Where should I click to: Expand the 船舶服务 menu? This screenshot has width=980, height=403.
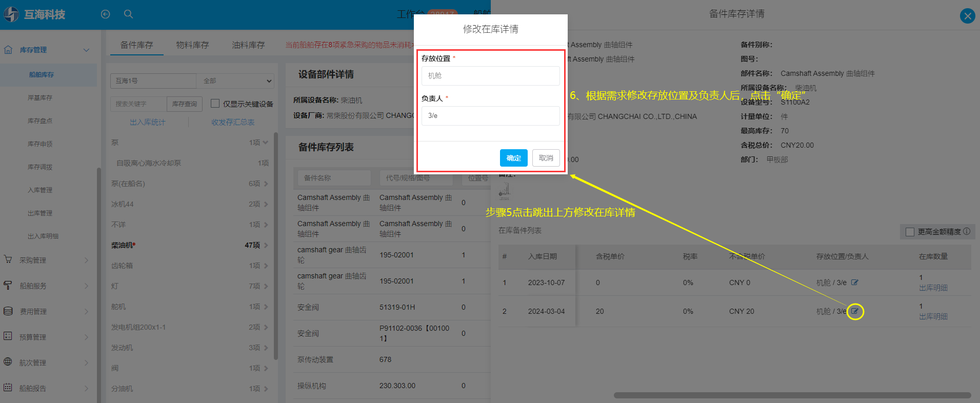pos(86,286)
